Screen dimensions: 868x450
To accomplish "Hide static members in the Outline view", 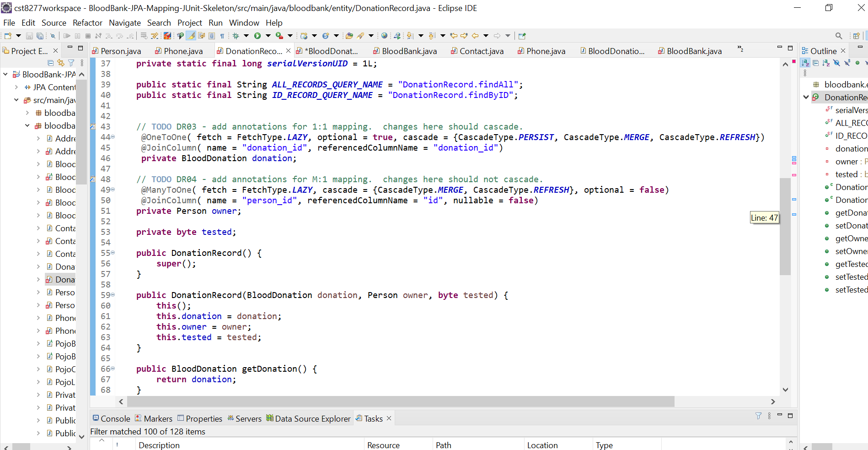I will tap(847, 63).
